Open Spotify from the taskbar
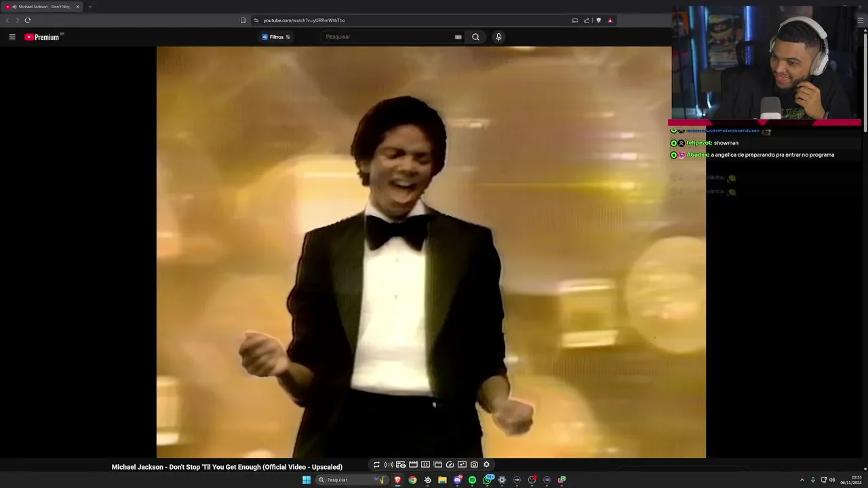 (x=473, y=480)
